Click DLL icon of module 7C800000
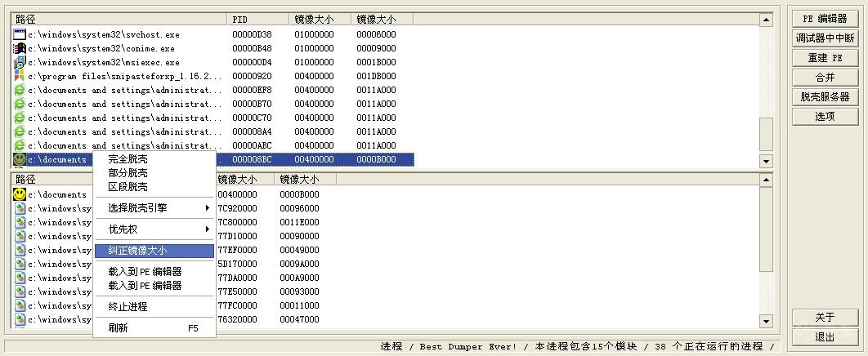Image resolution: width=868 pixels, height=356 pixels. 20,222
